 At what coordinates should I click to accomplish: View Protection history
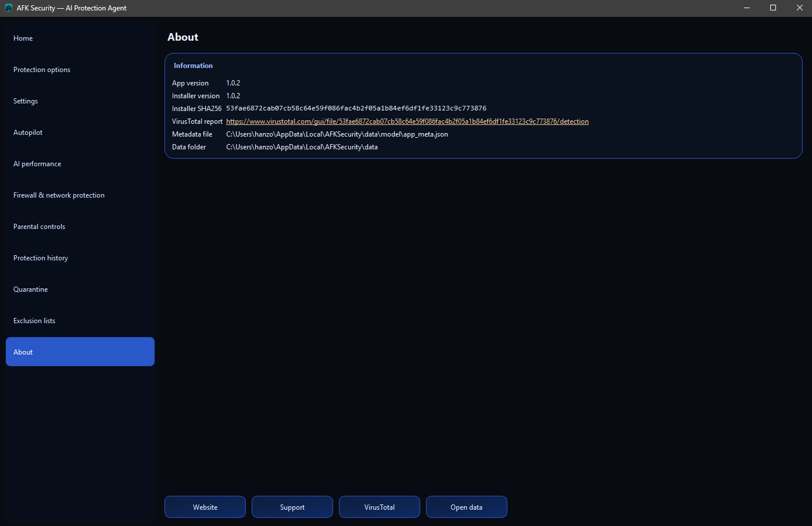(41, 257)
